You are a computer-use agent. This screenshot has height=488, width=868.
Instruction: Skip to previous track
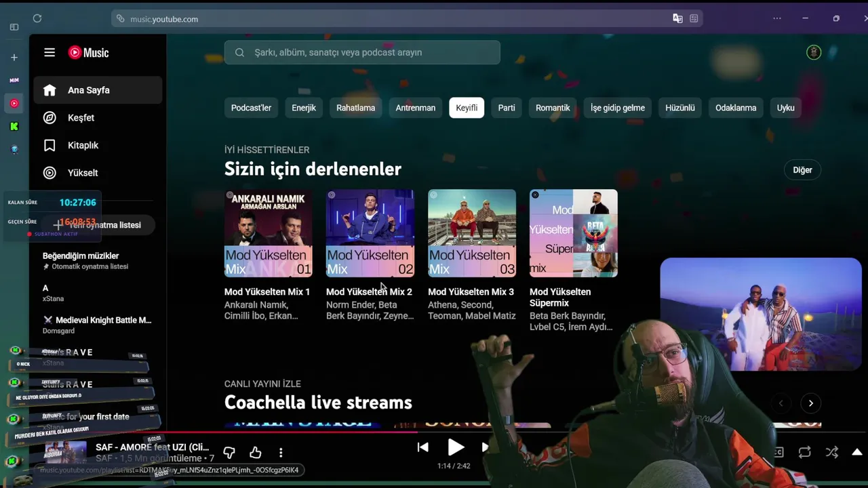pyautogui.click(x=422, y=447)
